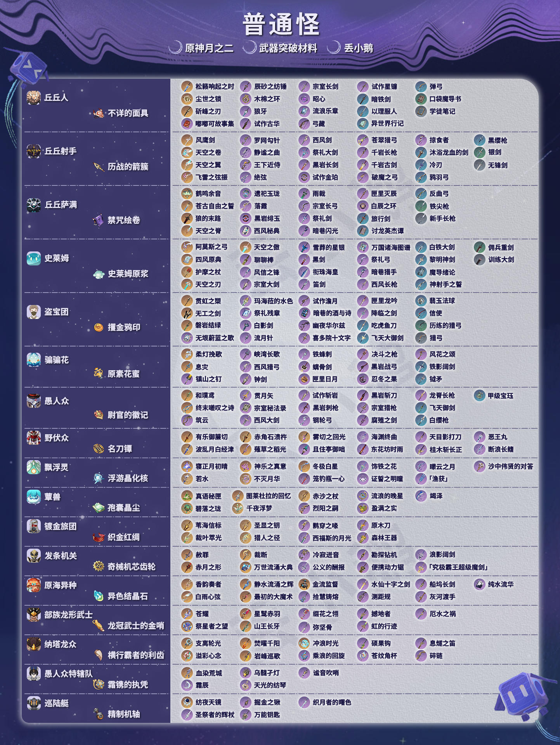Select the 武器突破材料 header label
This screenshot has width=560, height=745.
click(288, 48)
